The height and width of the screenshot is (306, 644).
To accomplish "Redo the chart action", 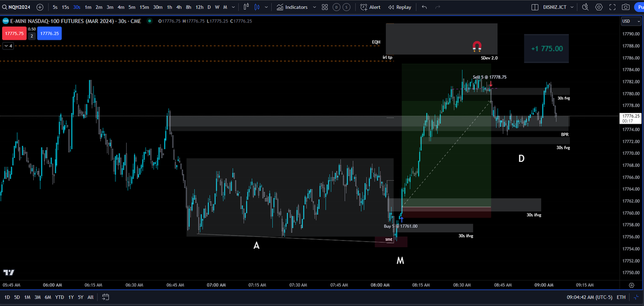I will click(438, 7).
